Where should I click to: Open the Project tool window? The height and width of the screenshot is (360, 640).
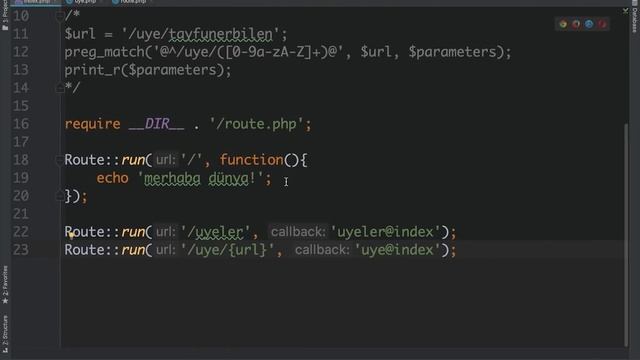coord(5,16)
